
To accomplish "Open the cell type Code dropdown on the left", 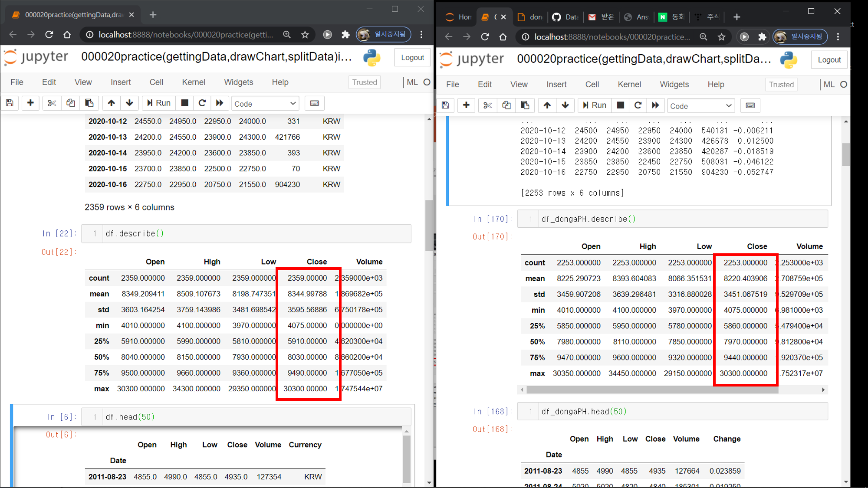I will tap(265, 104).
